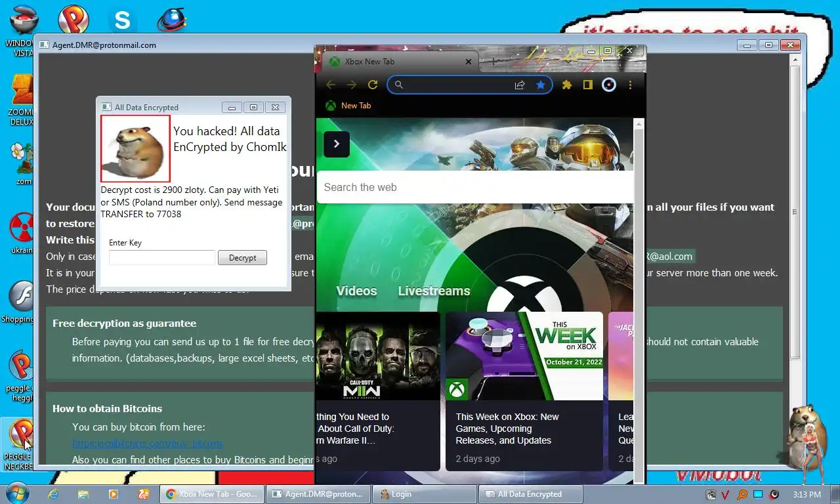Open the Peggle icon at top of desktop
The height and width of the screenshot is (504, 840).
point(73,20)
